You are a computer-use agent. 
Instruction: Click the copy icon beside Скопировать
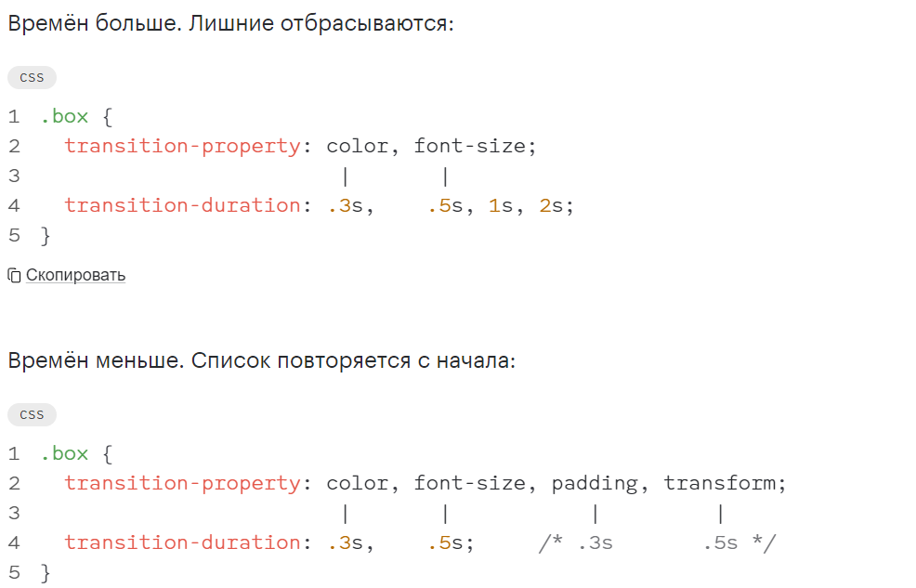pos(14,275)
